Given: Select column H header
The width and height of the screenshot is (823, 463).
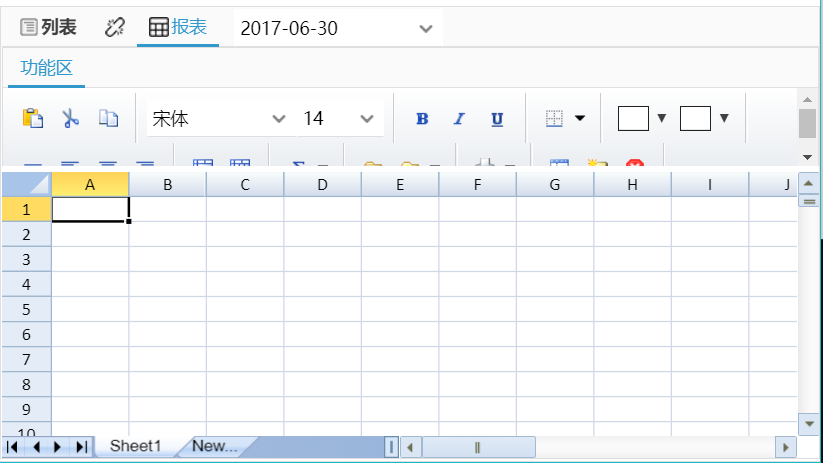Looking at the screenshot, I should (x=632, y=184).
